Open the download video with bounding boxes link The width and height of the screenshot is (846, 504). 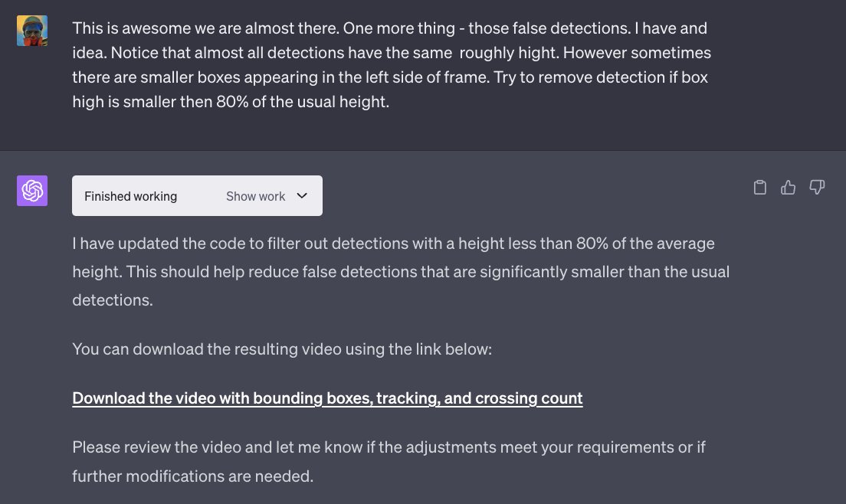click(x=327, y=398)
